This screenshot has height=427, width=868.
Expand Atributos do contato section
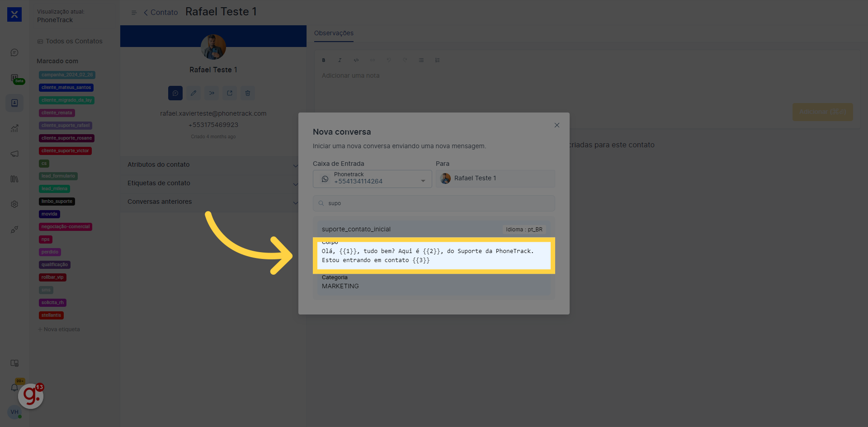coord(213,164)
